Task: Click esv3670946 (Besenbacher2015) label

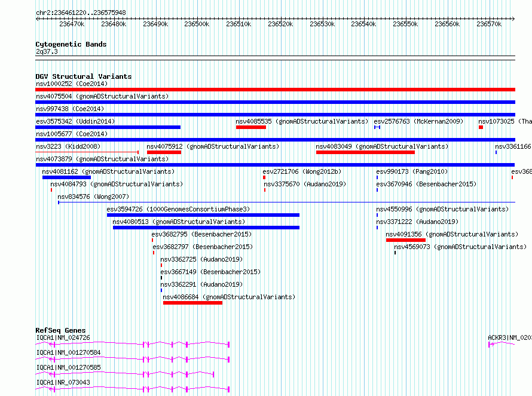Action: click(426, 184)
